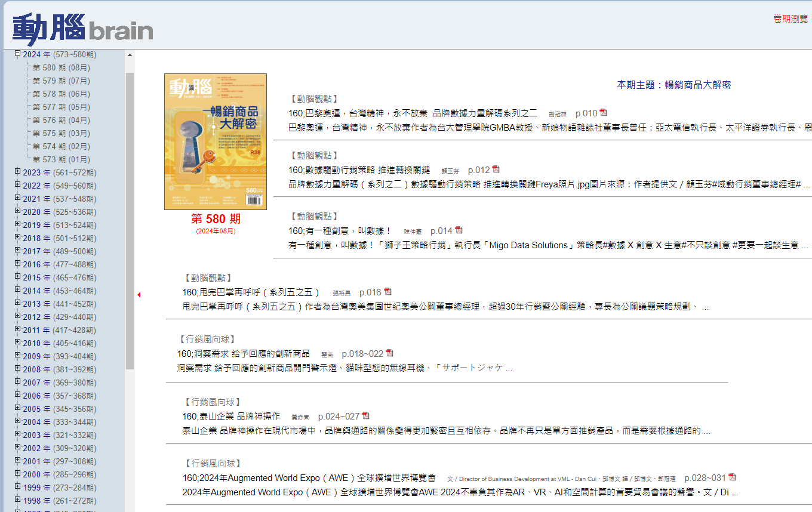Click the 第 580 期 label under cover
This screenshot has width=812, height=512.
pos(216,219)
